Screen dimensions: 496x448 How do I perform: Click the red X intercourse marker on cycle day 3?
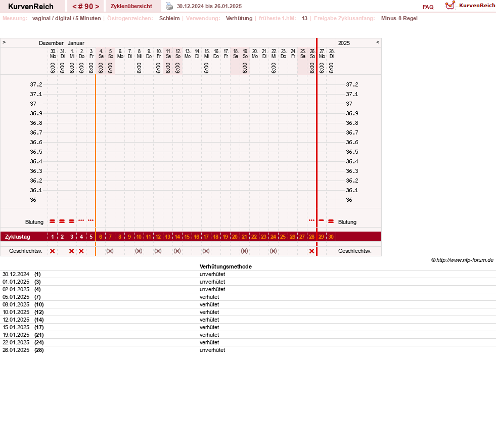(x=71, y=251)
